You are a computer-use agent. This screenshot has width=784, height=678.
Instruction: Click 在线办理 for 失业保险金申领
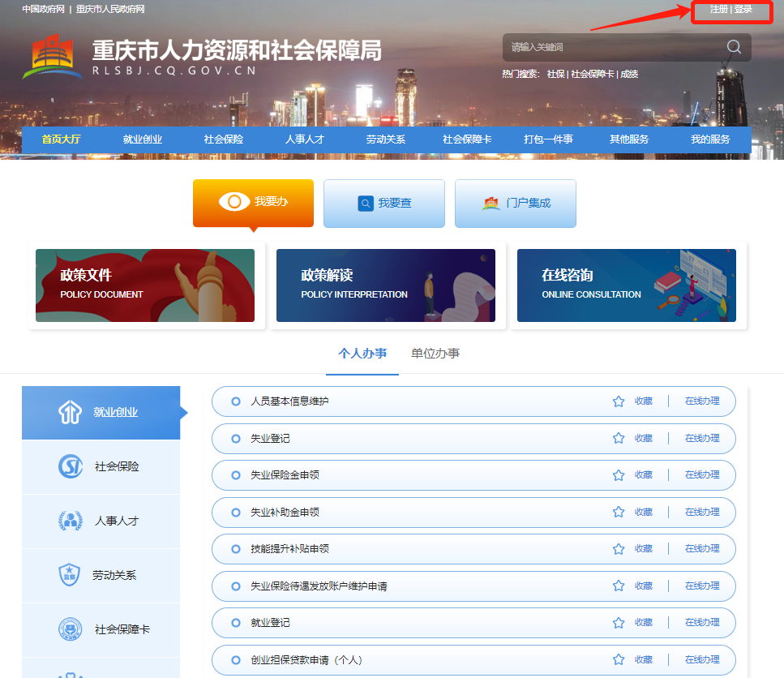click(702, 475)
